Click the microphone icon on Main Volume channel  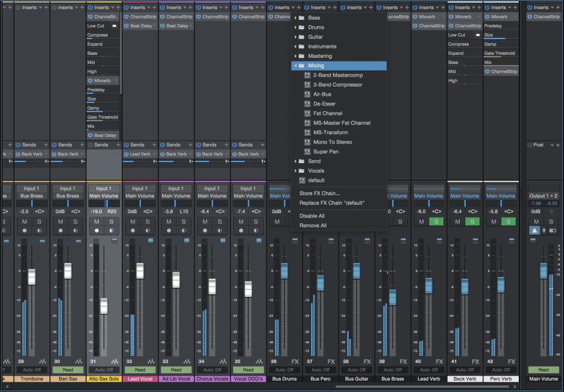pyautogui.click(x=544, y=231)
